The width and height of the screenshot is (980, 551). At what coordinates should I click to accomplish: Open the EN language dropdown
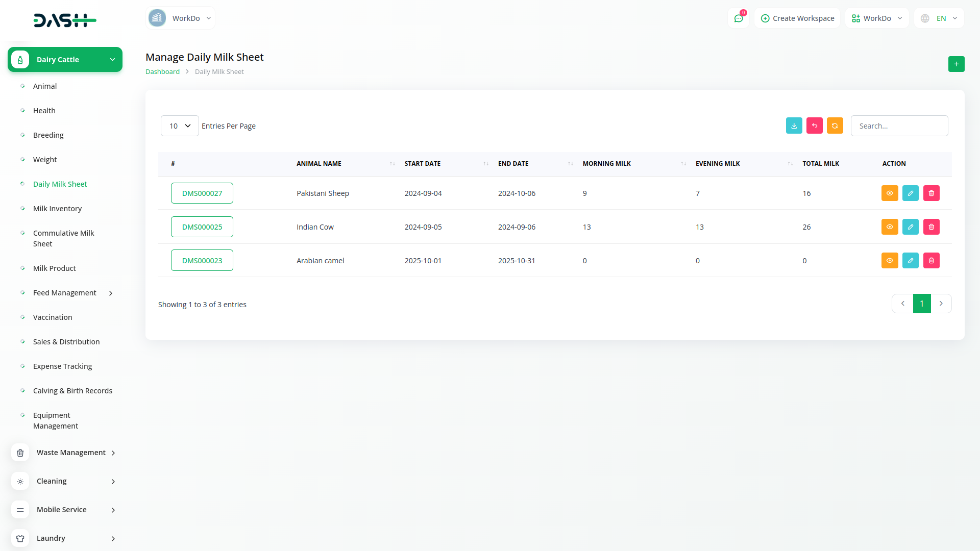point(939,18)
